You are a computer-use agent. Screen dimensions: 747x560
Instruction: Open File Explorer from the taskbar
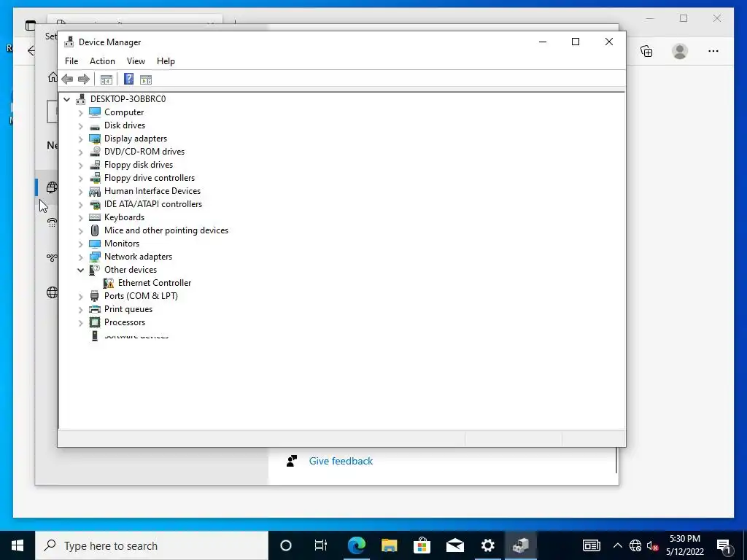click(x=390, y=545)
